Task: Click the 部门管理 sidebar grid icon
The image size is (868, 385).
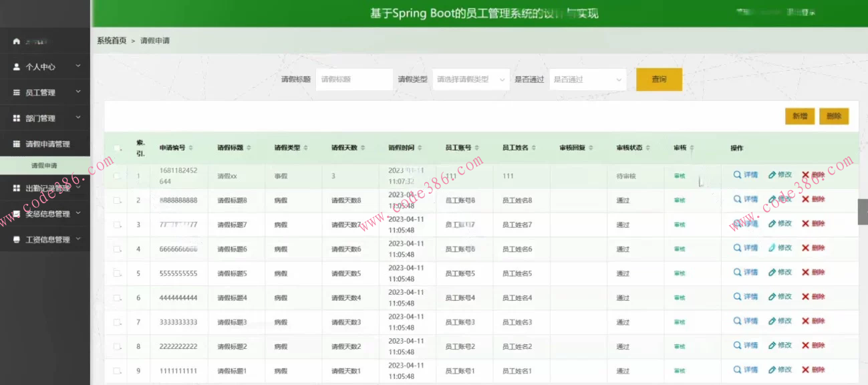Action: click(x=15, y=118)
